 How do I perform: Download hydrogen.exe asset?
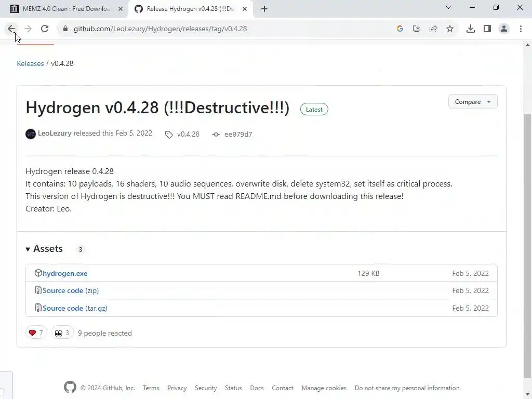pyautogui.click(x=65, y=273)
